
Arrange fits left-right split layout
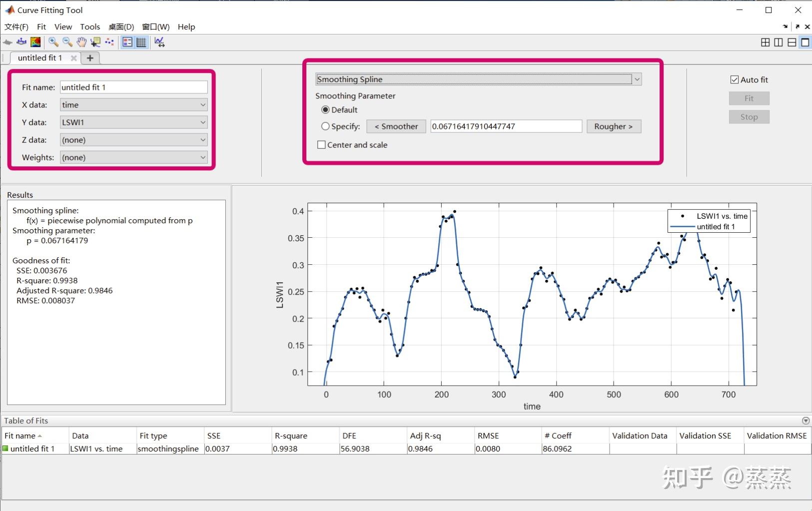pyautogui.click(x=779, y=42)
